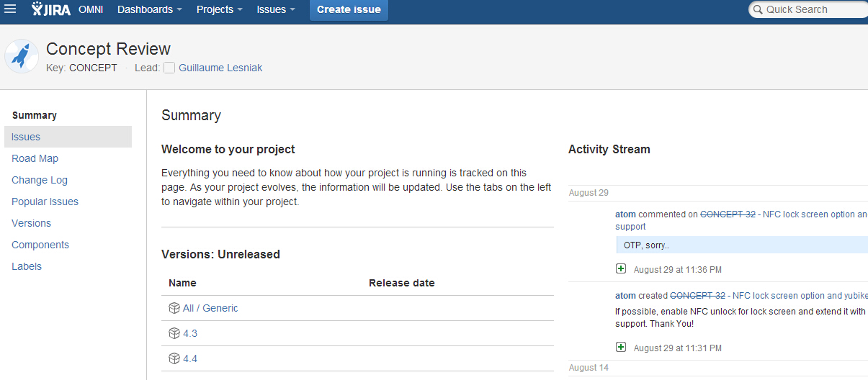Click the Name column header

pos(182,283)
